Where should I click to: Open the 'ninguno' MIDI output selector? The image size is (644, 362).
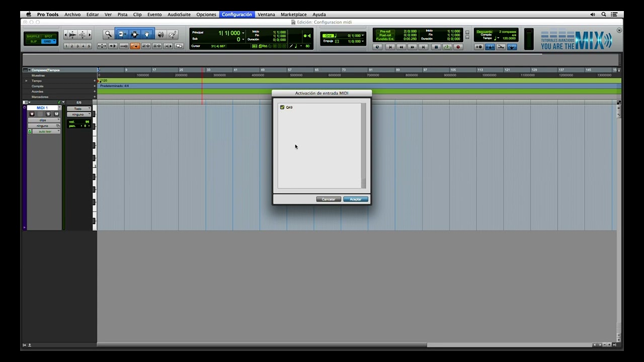pos(79,115)
